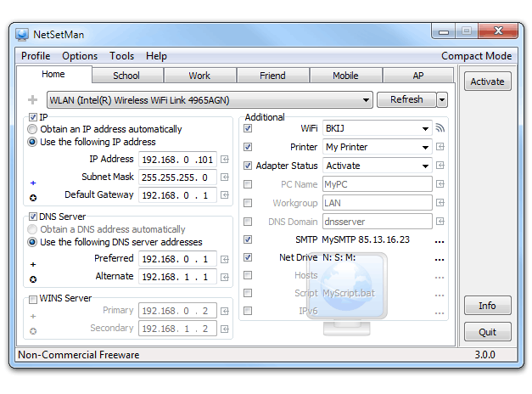The width and height of the screenshot is (532, 394).
Task: Toggle the Adapter Status checkbox
Action: point(248,166)
